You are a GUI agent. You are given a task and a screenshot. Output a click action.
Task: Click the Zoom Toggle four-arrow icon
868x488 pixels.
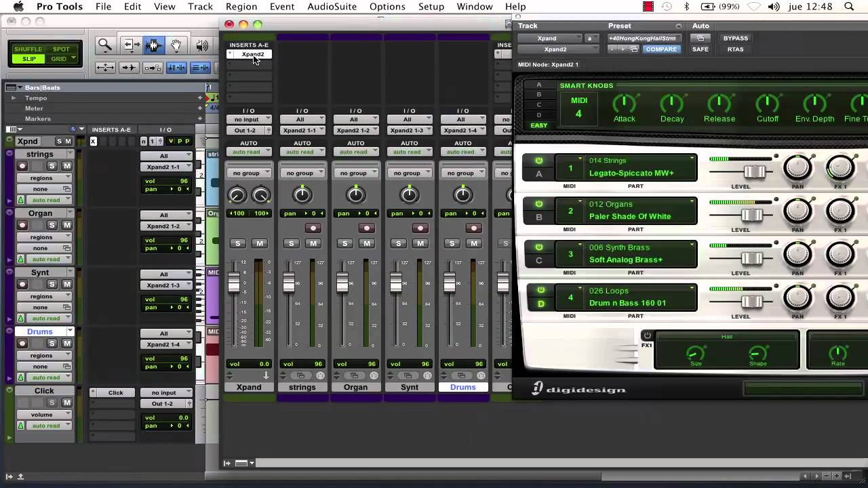click(104, 67)
